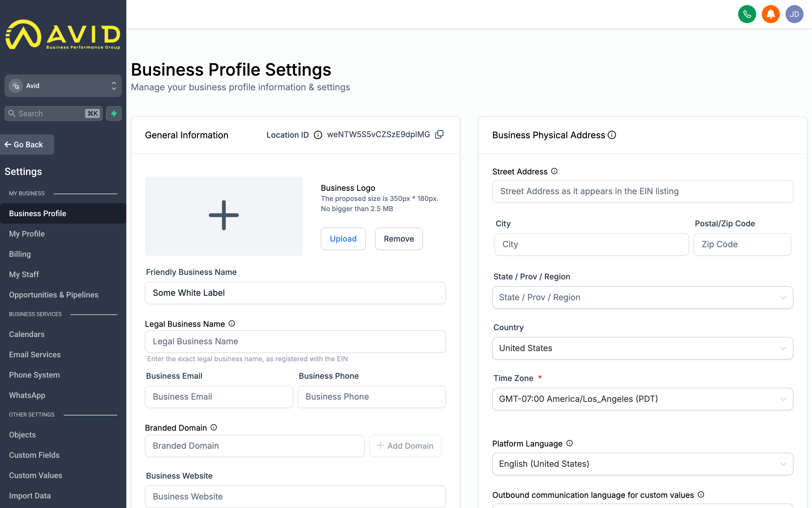Click info icon beside Street Address
Viewport: 812px width, 508px height.
click(x=554, y=171)
